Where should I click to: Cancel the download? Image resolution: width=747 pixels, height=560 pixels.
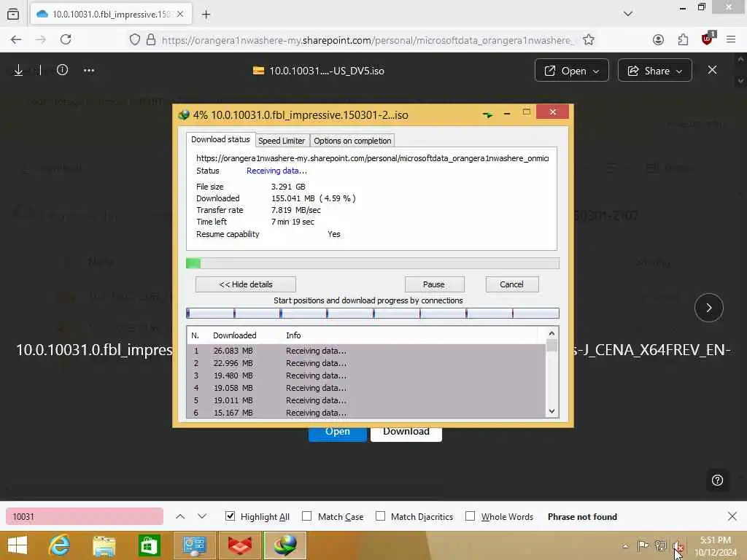(x=511, y=284)
